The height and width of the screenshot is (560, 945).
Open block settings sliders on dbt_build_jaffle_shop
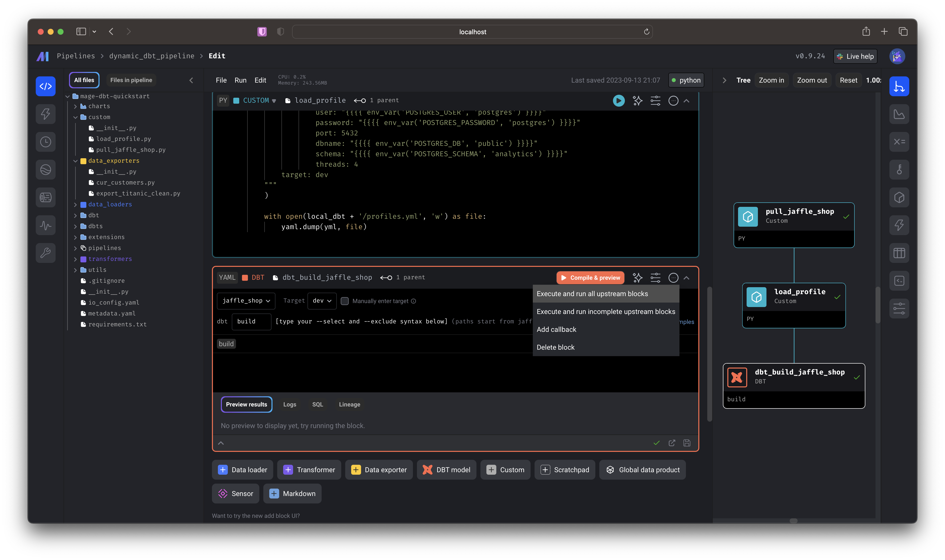[x=655, y=278]
